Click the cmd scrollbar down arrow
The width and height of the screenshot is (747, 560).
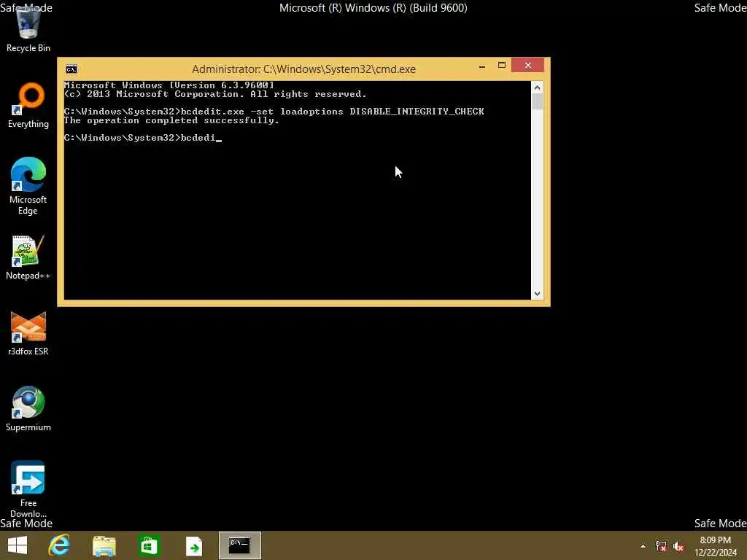tap(537, 294)
